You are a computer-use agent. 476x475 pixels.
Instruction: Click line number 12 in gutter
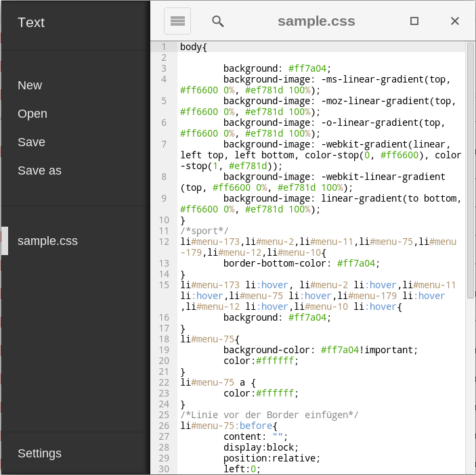pos(164,242)
